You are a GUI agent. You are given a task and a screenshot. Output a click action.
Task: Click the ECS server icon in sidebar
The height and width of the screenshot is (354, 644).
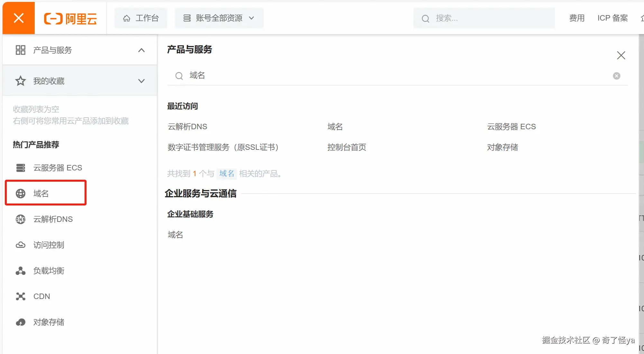(21, 168)
